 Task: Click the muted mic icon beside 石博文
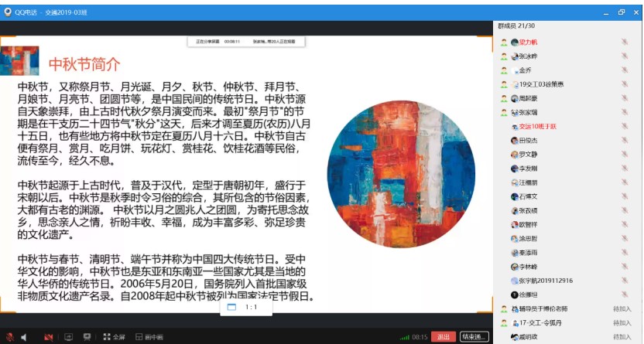coord(625,196)
